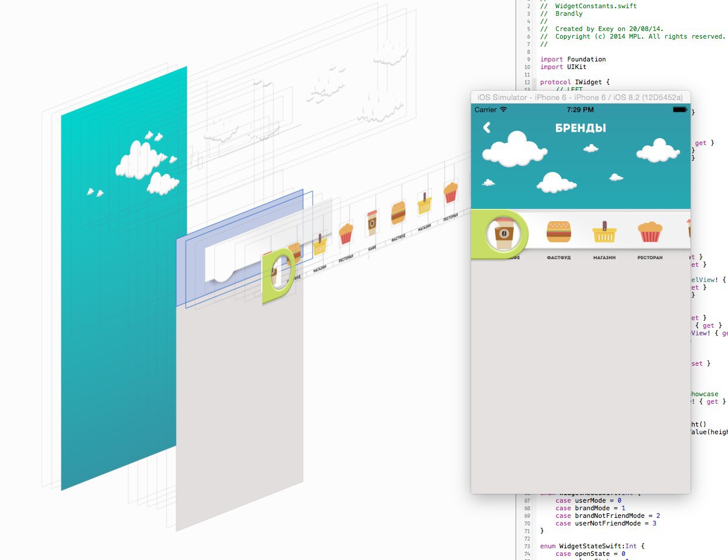The height and width of the screenshot is (560, 728).
Task: Click the empty gray list area in simulator
Action: tap(581, 377)
